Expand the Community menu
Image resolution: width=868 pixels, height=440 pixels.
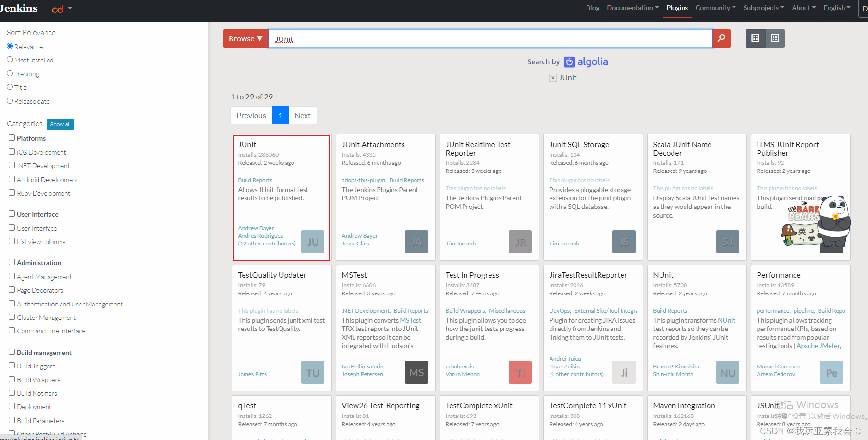pyautogui.click(x=715, y=8)
